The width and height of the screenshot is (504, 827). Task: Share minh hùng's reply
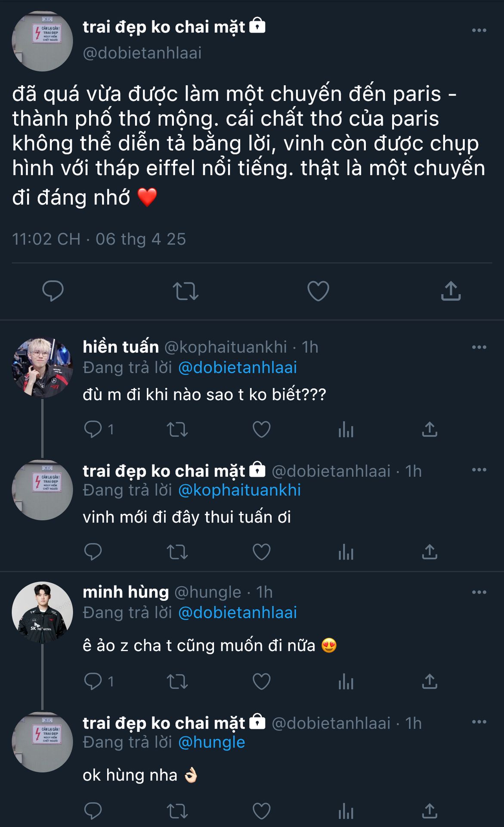tap(430, 681)
